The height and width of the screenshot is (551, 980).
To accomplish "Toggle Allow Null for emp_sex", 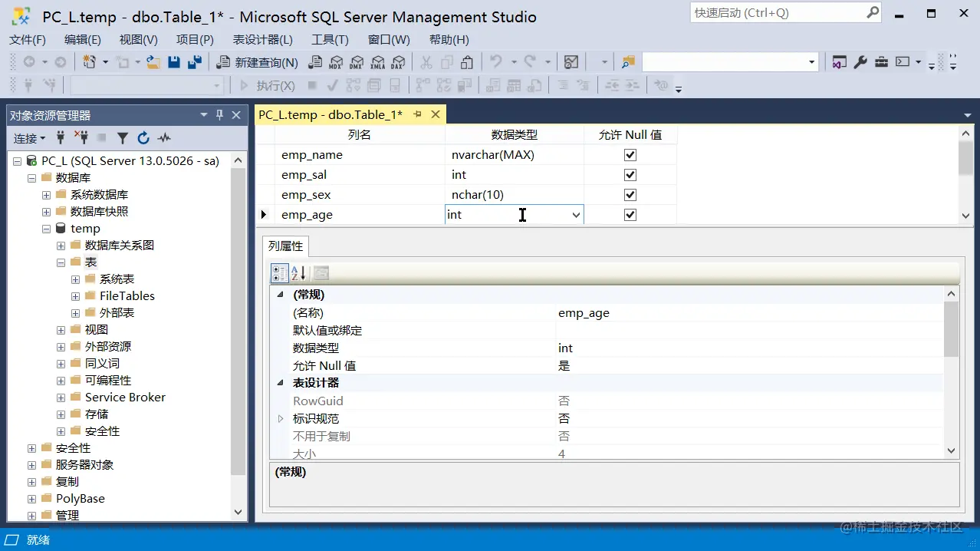I will point(630,195).
